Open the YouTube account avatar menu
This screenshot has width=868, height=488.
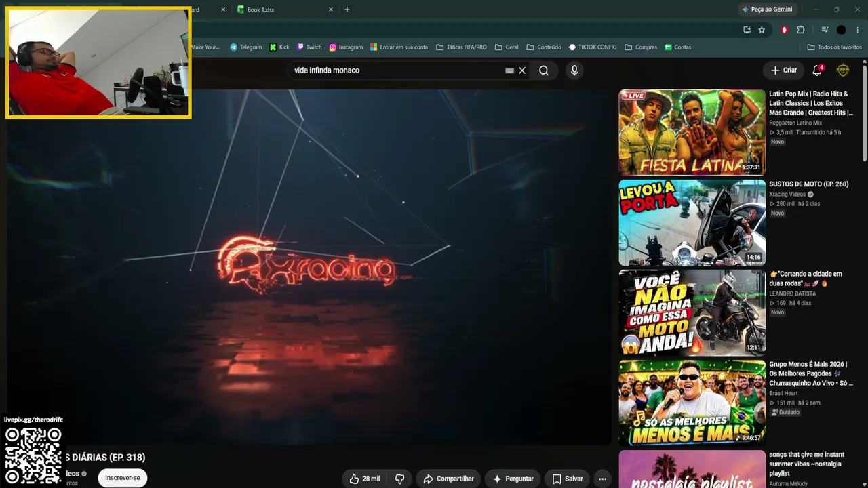point(842,70)
